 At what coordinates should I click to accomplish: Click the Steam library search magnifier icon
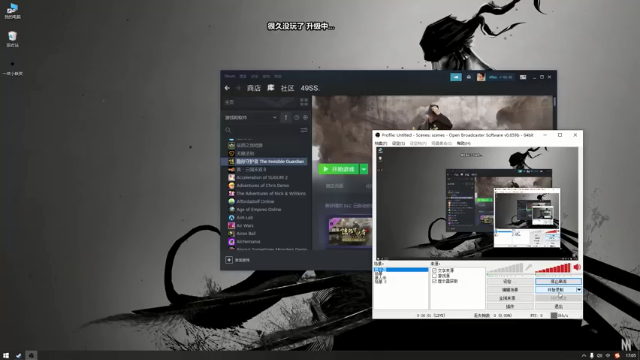[228, 130]
